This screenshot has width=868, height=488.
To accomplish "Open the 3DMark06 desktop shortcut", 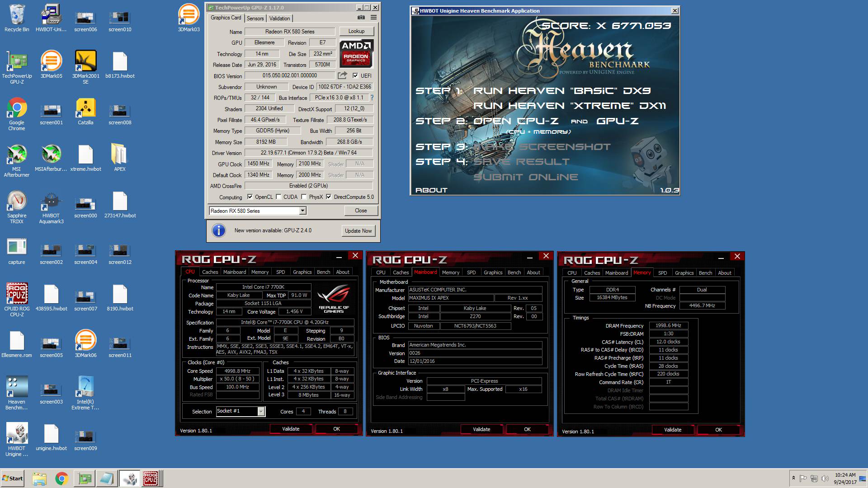I will [x=85, y=344].
